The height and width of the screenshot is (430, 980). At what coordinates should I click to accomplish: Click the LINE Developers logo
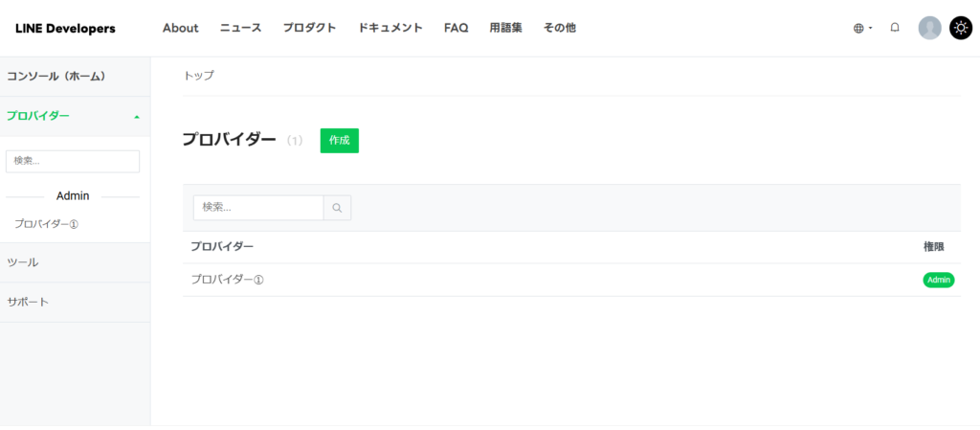(65, 29)
